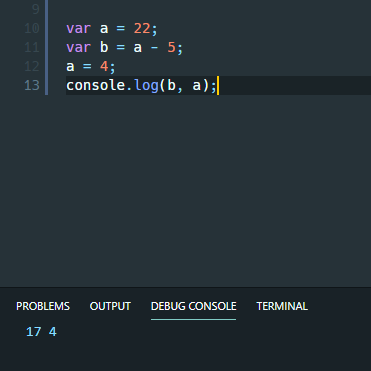Click the number 22 on line 10

(x=142, y=28)
